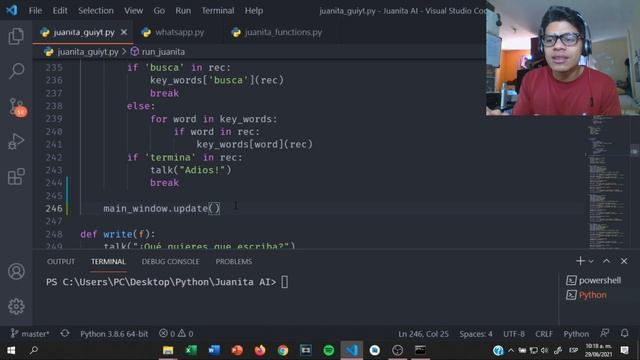Open the errors and warnings status item

[176, 334]
